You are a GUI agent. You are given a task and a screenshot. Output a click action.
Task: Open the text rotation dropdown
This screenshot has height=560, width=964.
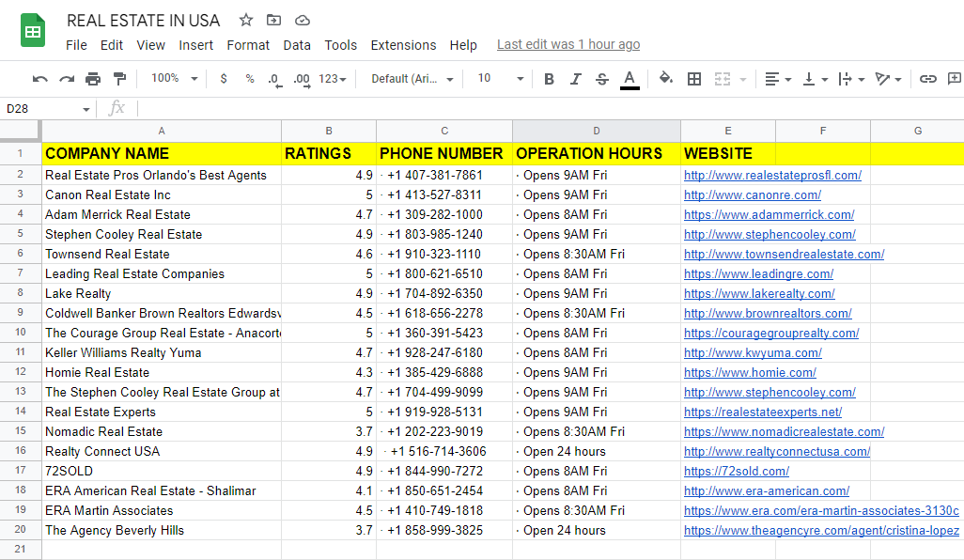pyautogui.click(x=889, y=79)
